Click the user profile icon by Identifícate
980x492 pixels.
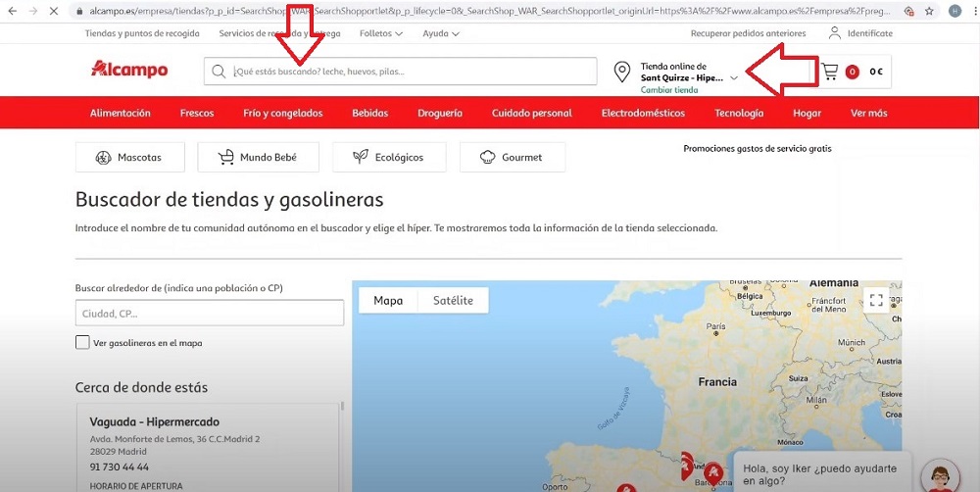[x=834, y=32]
